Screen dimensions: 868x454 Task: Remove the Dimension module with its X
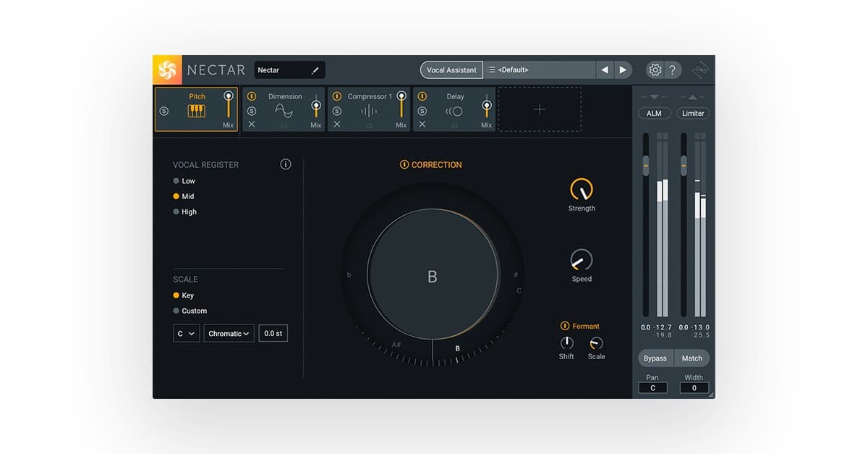[251, 124]
